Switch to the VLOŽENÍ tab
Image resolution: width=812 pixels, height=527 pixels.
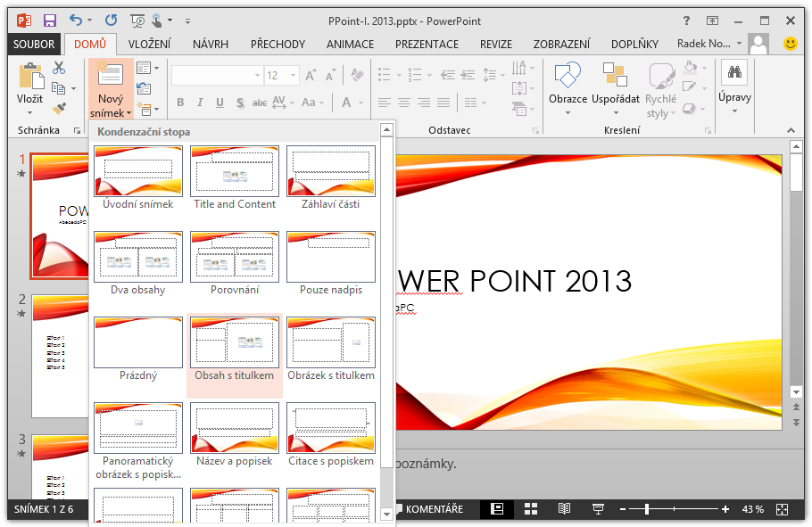pos(149,44)
